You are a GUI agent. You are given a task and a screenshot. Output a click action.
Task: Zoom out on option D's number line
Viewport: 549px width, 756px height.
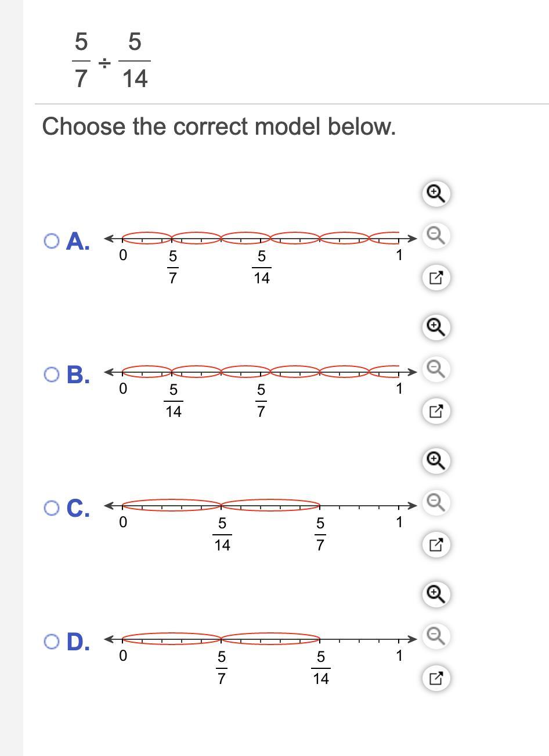[436, 636]
